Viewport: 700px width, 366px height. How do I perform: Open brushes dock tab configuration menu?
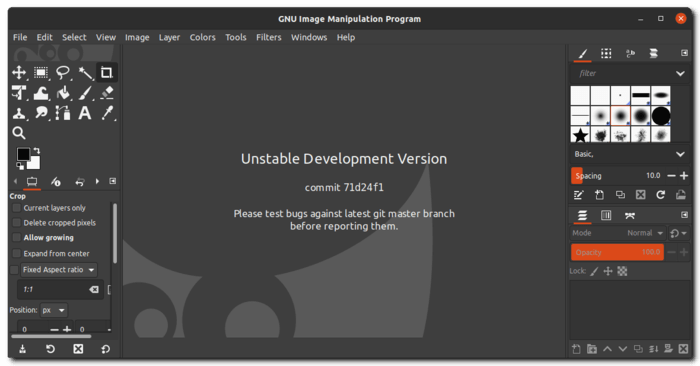coord(684,53)
